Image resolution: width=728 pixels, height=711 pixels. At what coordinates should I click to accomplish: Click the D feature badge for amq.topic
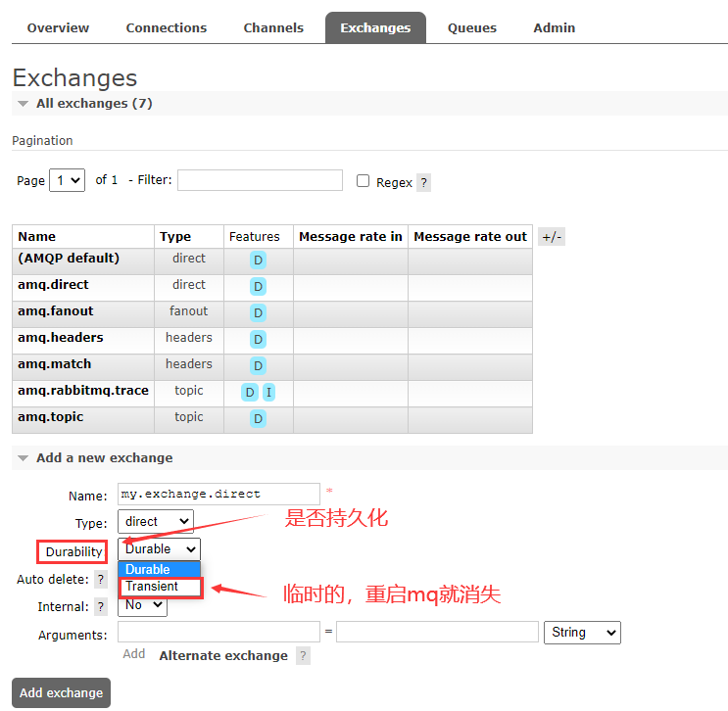click(x=258, y=419)
